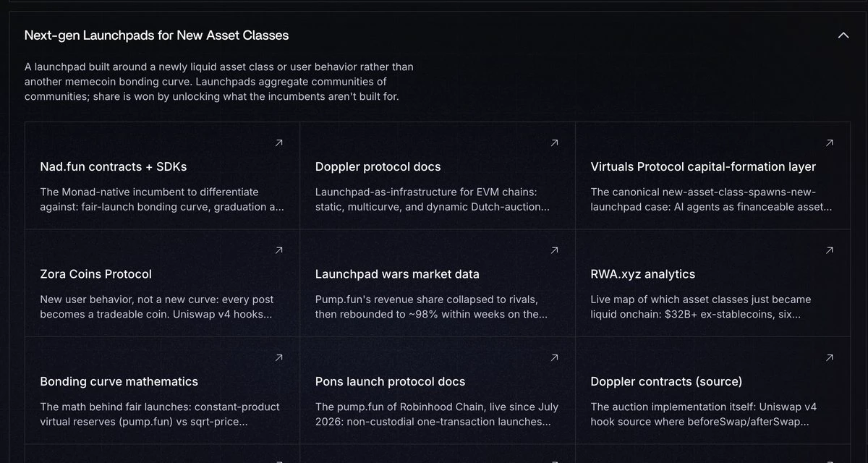The image size is (868, 463).
Task: Open external arrow on Doppler protocol docs card
Action: point(555,143)
